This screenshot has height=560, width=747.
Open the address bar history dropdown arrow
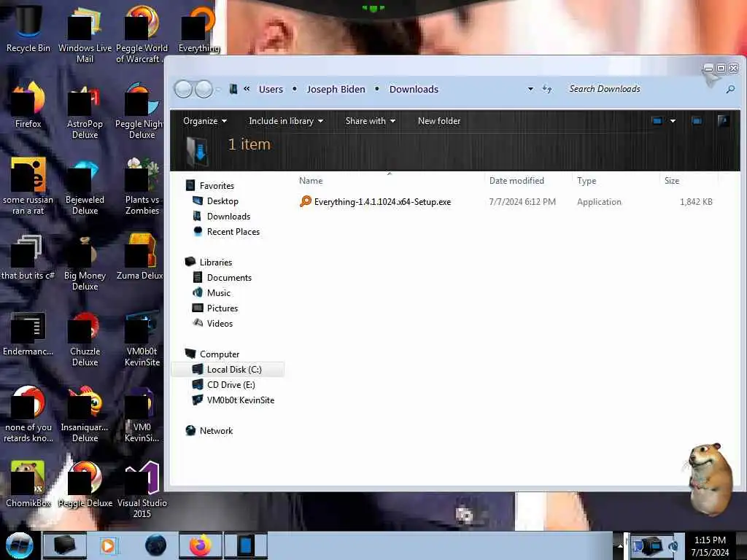[x=530, y=89]
